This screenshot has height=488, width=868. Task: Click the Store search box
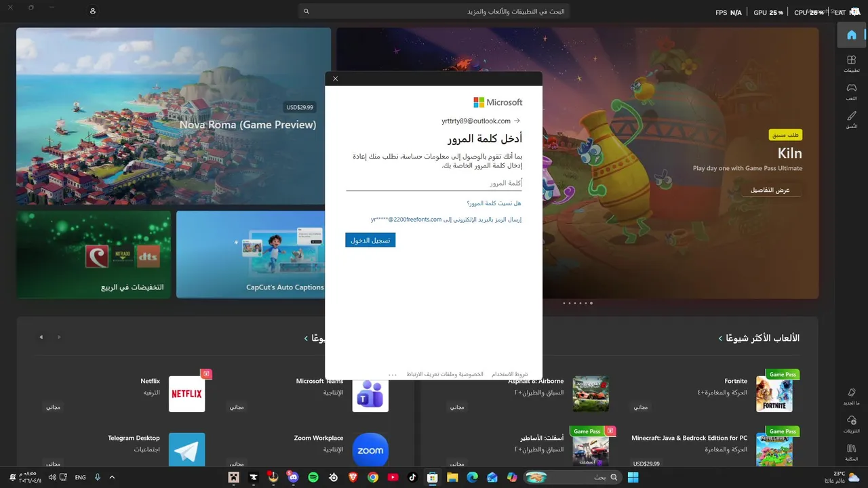(x=434, y=12)
